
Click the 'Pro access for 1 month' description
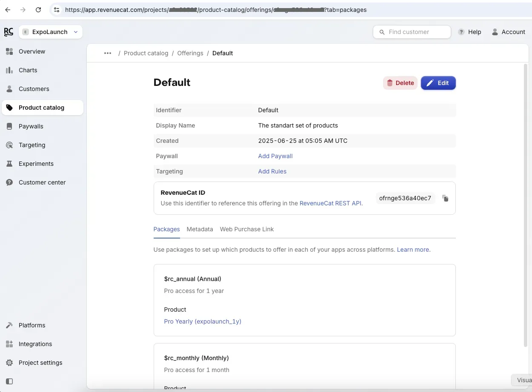[x=197, y=370]
